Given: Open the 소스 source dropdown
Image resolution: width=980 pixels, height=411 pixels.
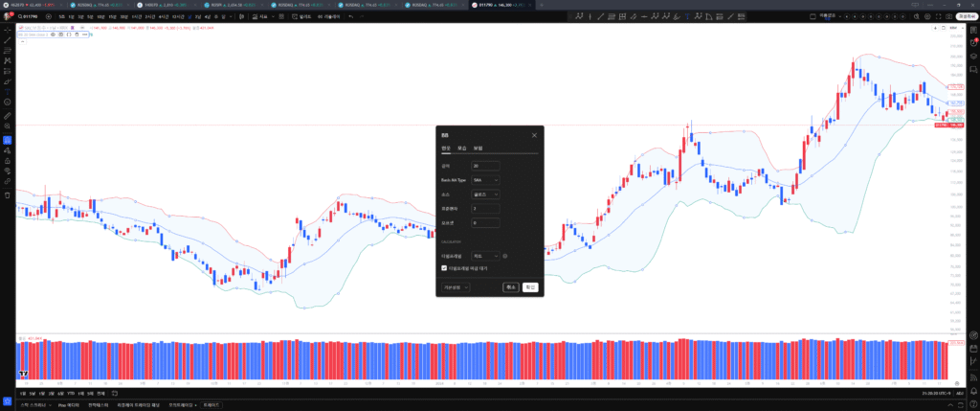Looking at the screenshot, I should point(485,194).
